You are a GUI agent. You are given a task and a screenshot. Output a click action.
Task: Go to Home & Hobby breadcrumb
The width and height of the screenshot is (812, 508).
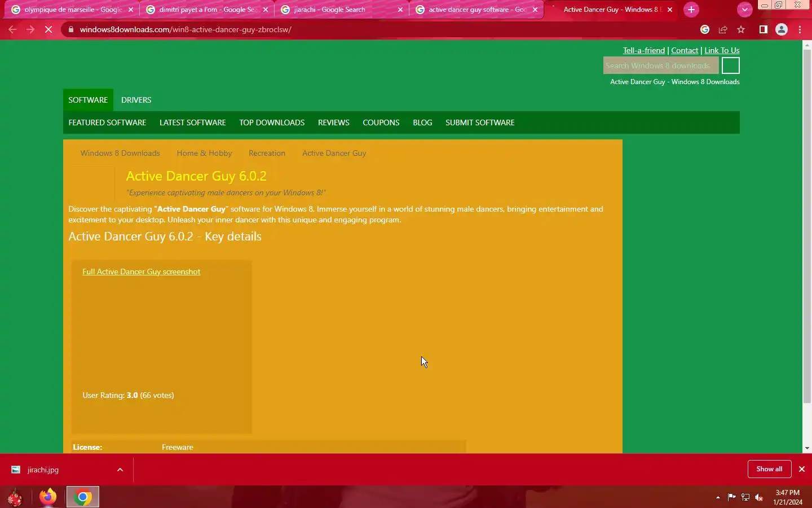[x=204, y=153]
